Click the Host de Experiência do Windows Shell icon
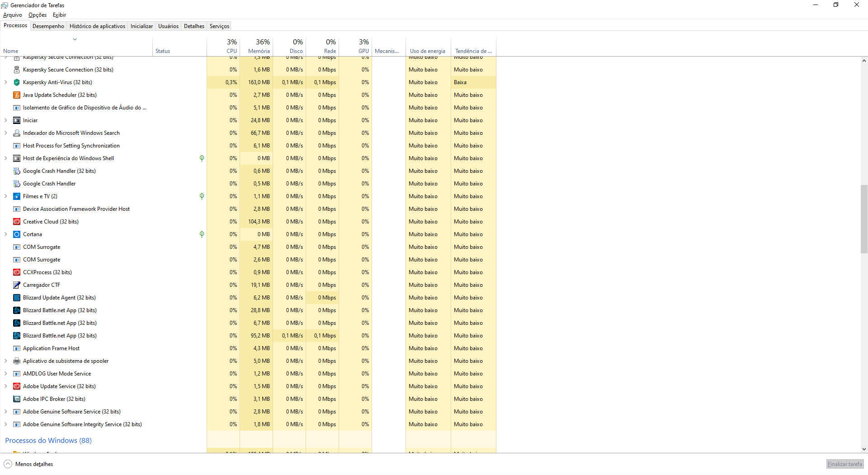 click(17, 158)
